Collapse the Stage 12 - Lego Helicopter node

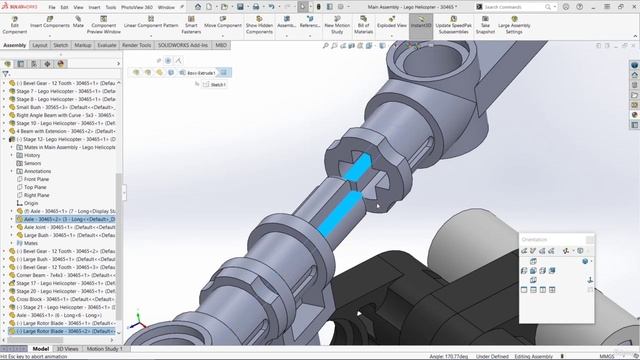tap(4, 139)
